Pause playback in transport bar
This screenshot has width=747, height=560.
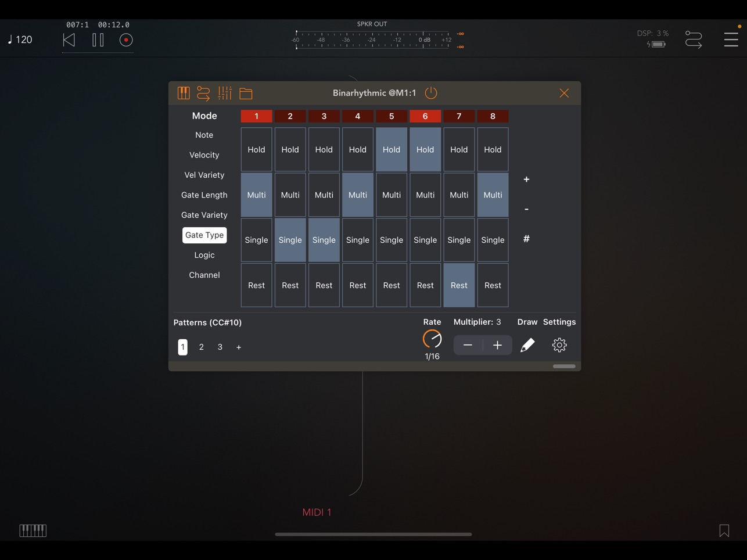pyautogui.click(x=98, y=40)
